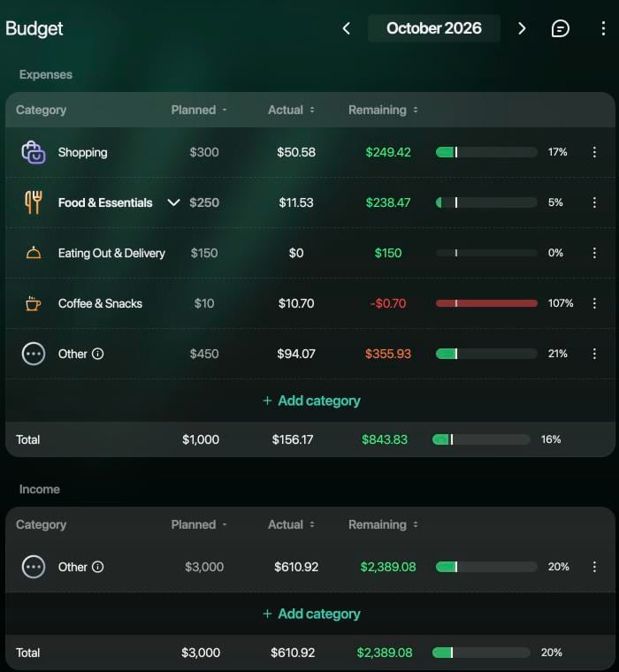Sort income by Actual column
Screen dimensions: 619x672
click(x=291, y=524)
